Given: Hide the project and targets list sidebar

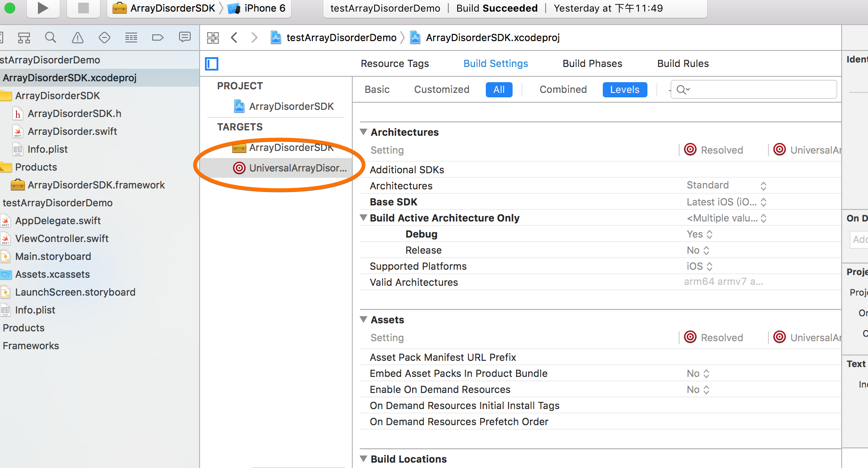Looking at the screenshot, I should [212, 64].
